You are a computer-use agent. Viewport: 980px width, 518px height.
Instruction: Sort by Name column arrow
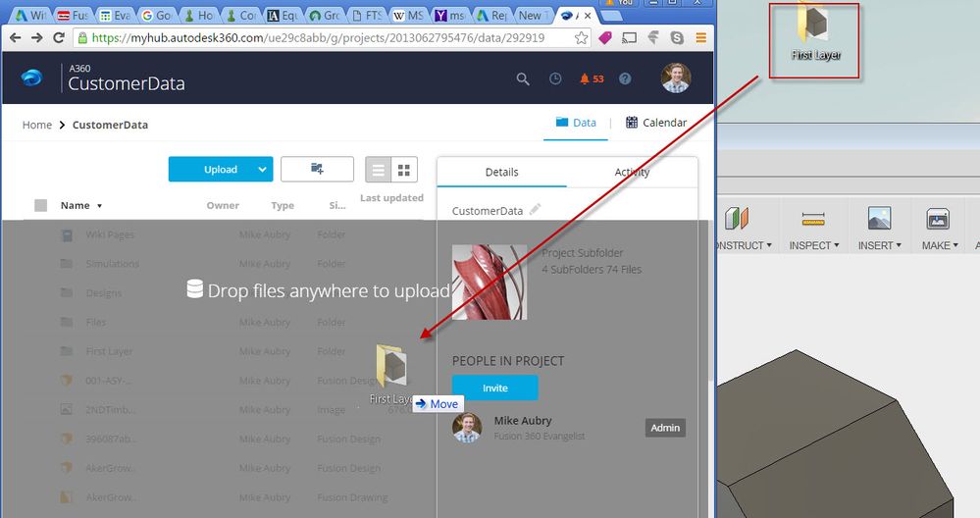[99, 206]
